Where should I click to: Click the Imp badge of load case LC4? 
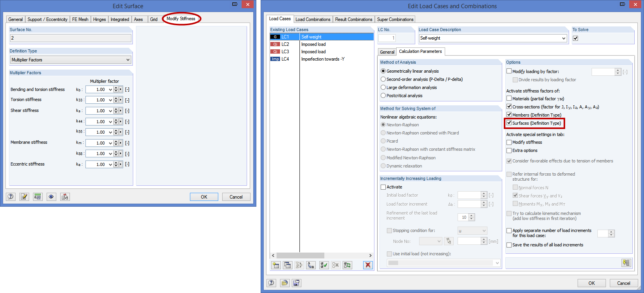pos(275,59)
